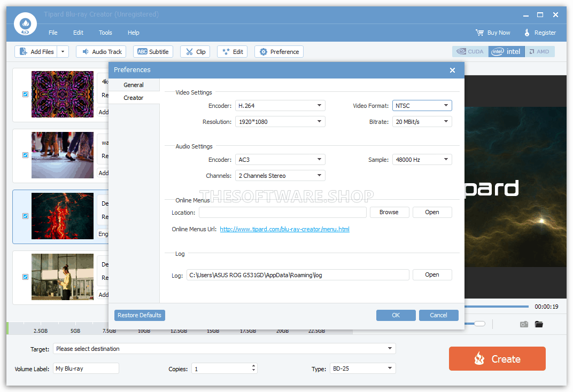Confirm preferences with OK
This screenshot has height=392, width=573.
pos(396,315)
